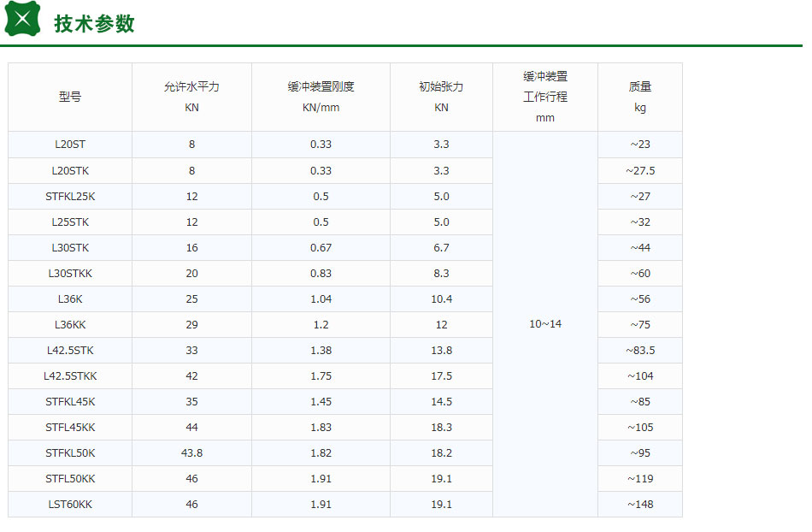Select the 缓冲装置工作行程 column header
Image resolution: width=812 pixels, height=532 pixels.
click(x=545, y=97)
